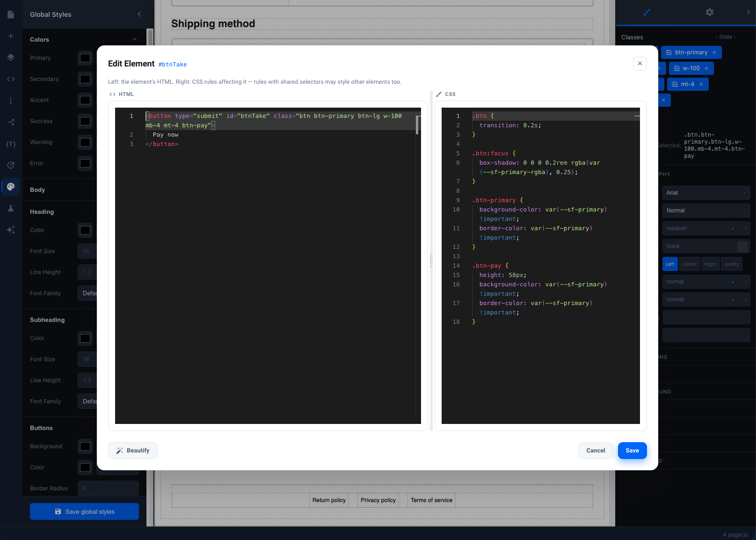Remove the mt-4 class tag
Viewport: 756px width, 540px height.
pos(701,84)
